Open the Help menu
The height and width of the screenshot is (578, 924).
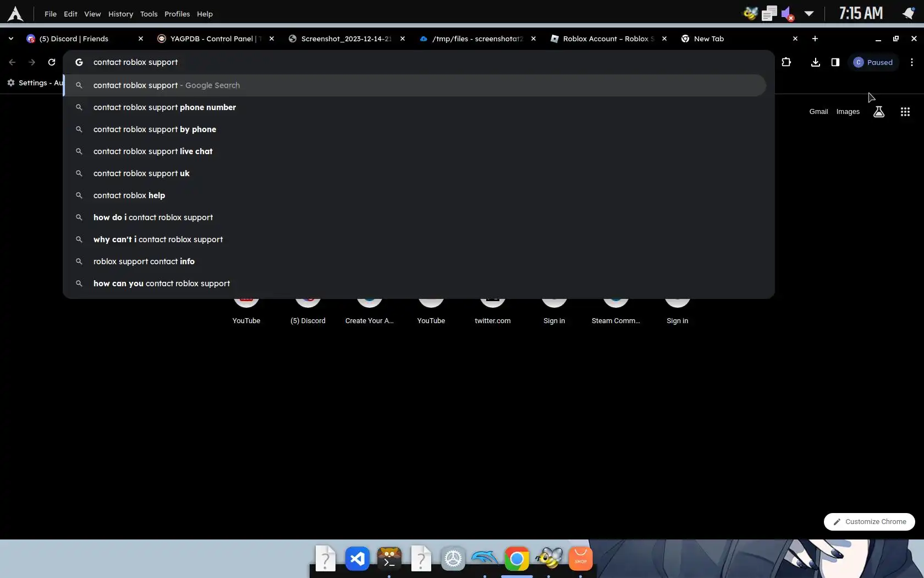[x=205, y=14]
